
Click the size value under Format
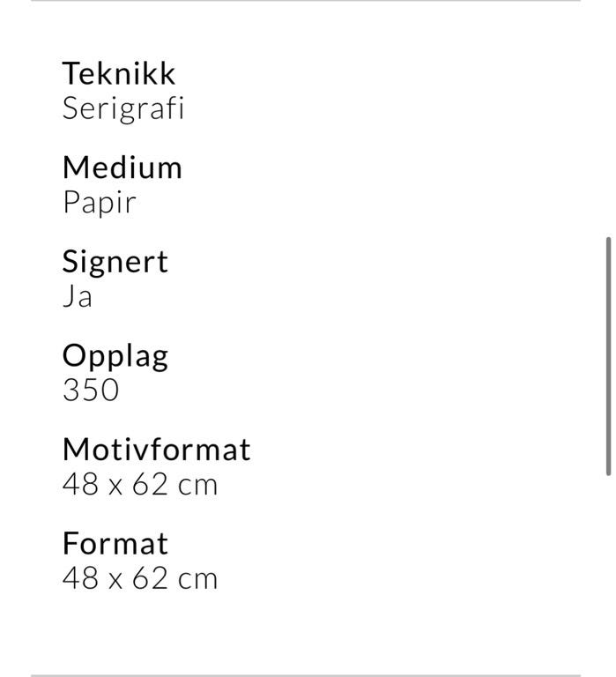pos(139,579)
